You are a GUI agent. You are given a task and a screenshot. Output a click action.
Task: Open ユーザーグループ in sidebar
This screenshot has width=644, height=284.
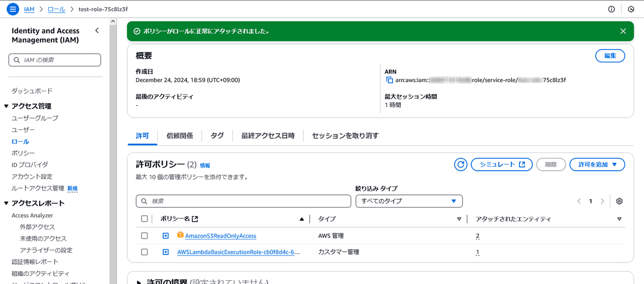[35, 118]
